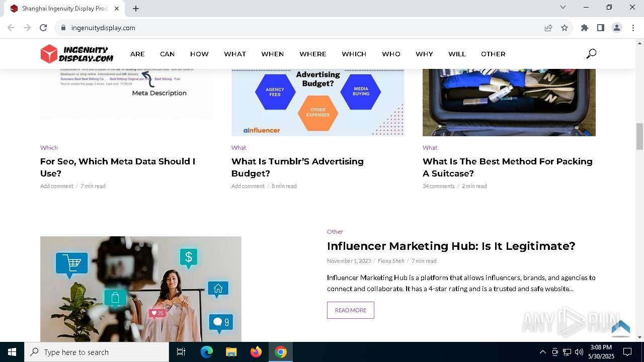
Task: Click the 'Other' category tag
Action: pyautogui.click(x=335, y=232)
